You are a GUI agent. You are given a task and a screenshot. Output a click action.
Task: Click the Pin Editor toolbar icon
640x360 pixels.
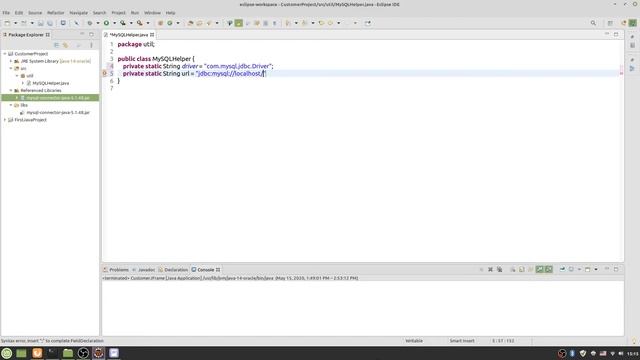pos(368,23)
